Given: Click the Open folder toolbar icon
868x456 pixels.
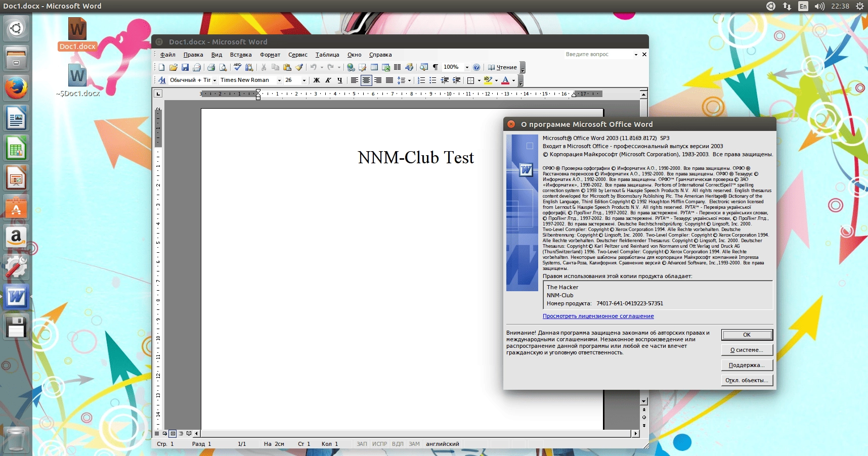Looking at the screenshot, I should pyautogui.click(x=173, y=67).
